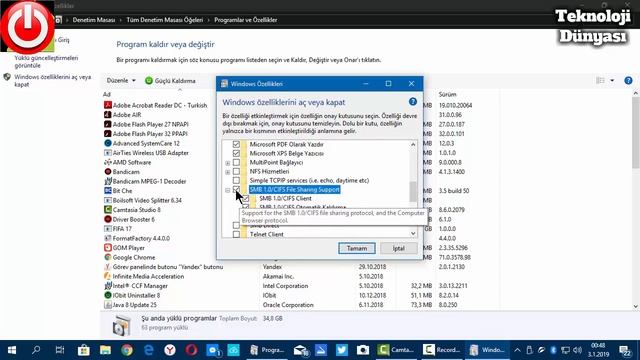Screen dimensions: 640x360
Task: Select IObit Uninstaller 8 icon
Action: pyautogui.click(x=108, y=295)
